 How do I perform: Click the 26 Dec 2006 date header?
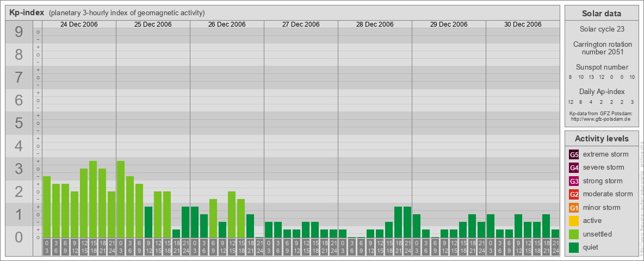(227, 24)
